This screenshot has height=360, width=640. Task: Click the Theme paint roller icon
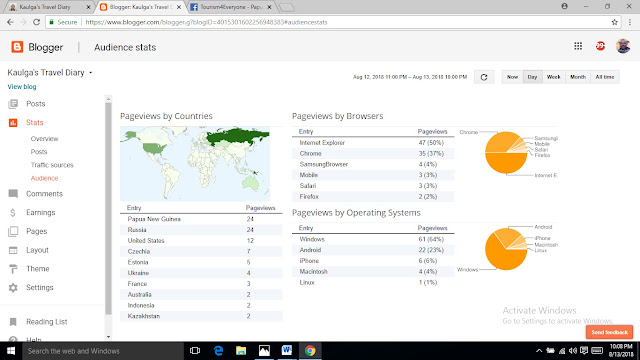[13, 269]
